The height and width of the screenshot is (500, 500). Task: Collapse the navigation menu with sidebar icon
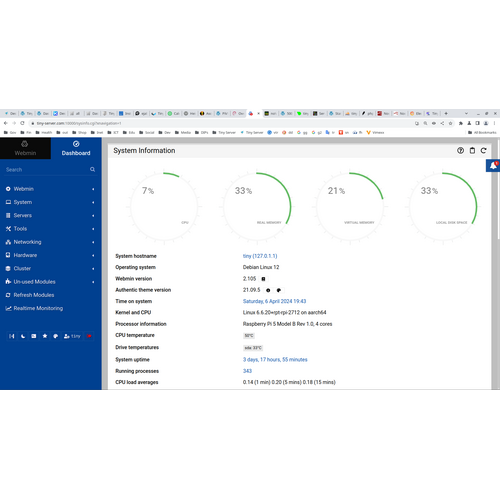[12, 336]
